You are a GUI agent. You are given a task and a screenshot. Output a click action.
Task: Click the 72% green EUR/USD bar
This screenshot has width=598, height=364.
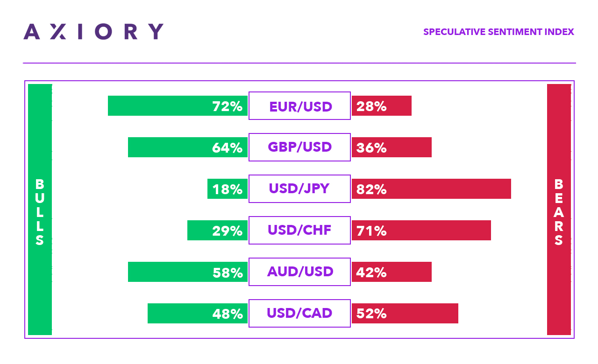pyautogui.click(x=178, y=106)
